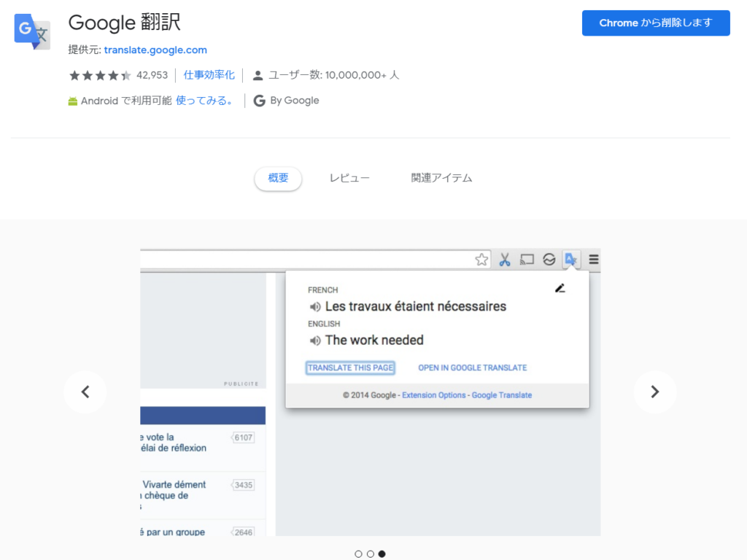Select the first carousel dot
This screenshot has width=747, height=560.
(x=358, y=554)
